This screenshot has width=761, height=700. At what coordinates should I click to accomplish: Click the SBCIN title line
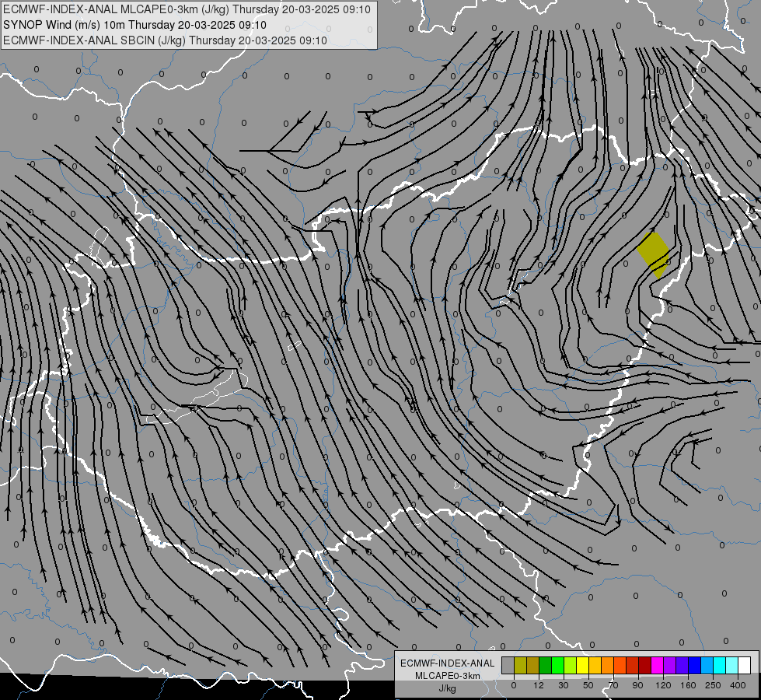[x=165, y=40]
